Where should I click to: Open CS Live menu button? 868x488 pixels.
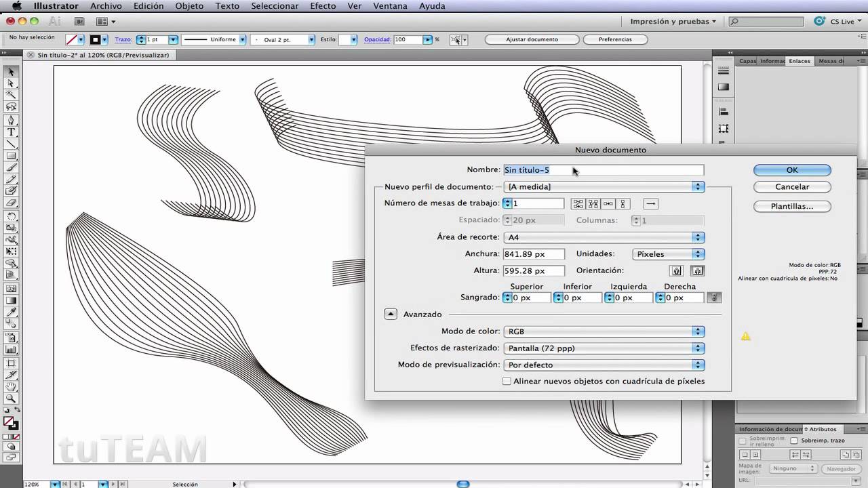(x=838, y=22)
